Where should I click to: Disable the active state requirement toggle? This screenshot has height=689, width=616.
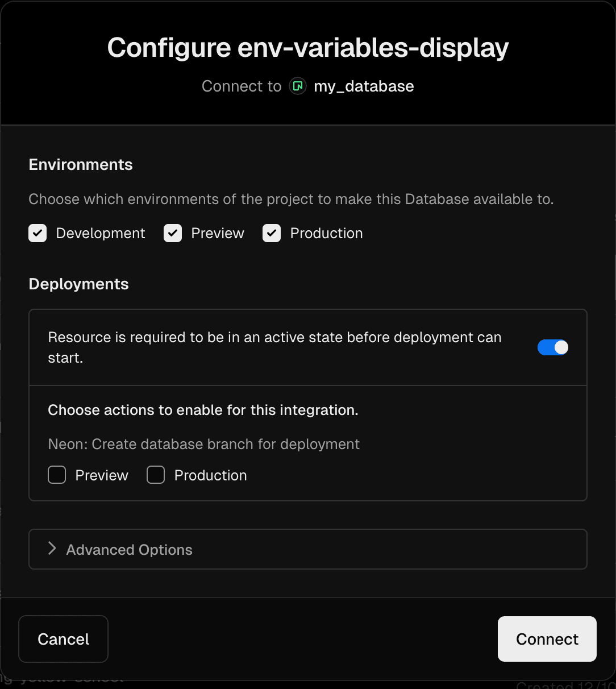click(x=552, y=347)
